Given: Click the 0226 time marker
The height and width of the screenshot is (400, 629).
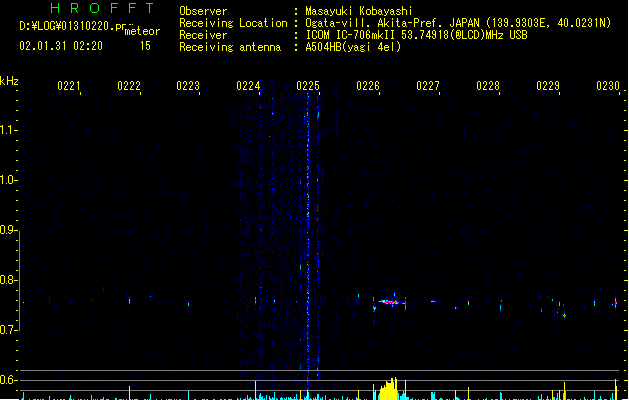Looking at the screenshot, I should coord(368,86).
